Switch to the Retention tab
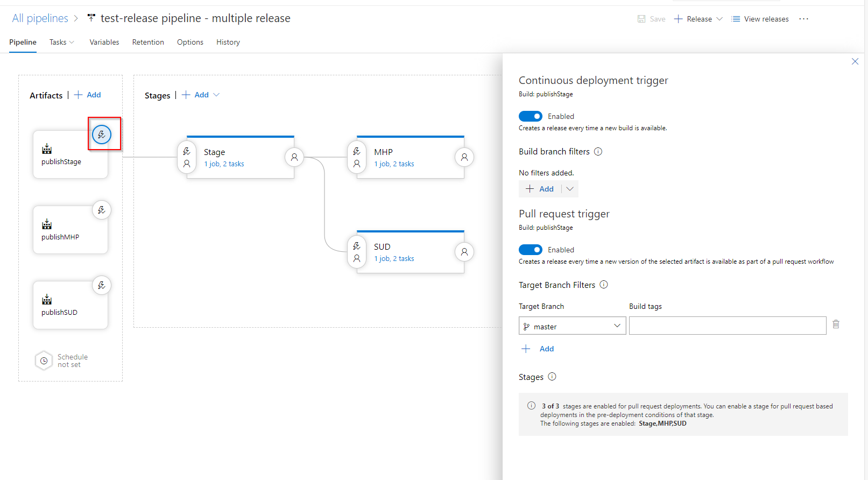The image size is (868, 480). tap(148, 42)
